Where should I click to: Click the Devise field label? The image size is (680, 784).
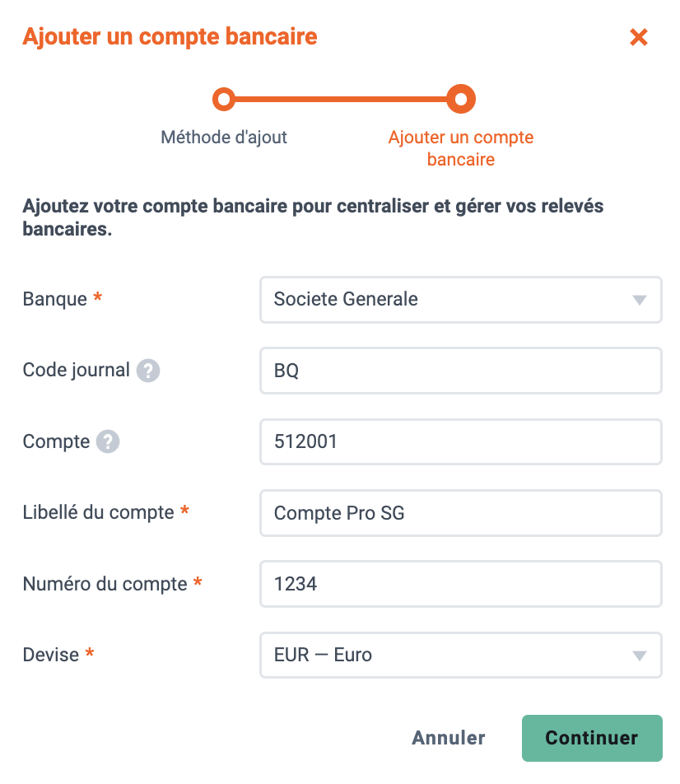[51, 655]
